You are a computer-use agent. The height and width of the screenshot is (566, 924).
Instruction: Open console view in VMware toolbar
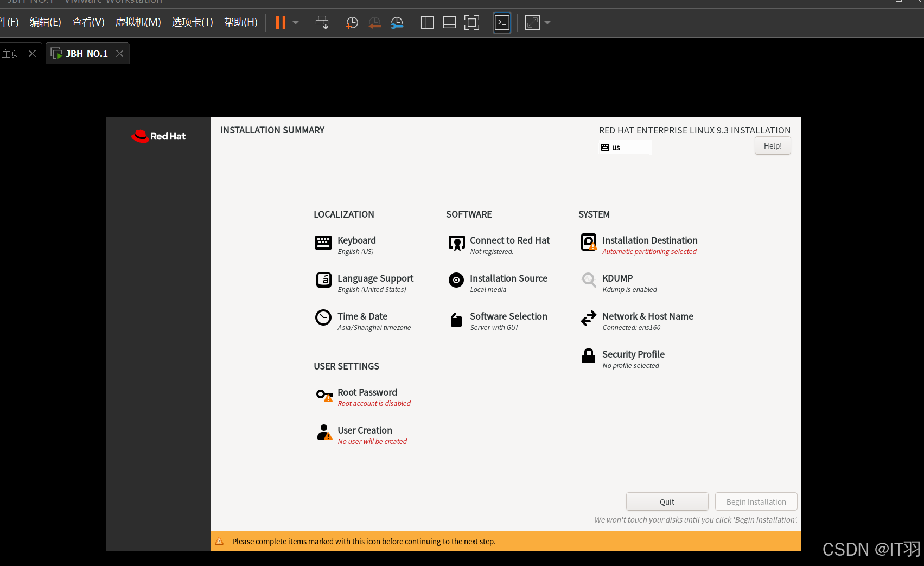(x=502, y=23)
